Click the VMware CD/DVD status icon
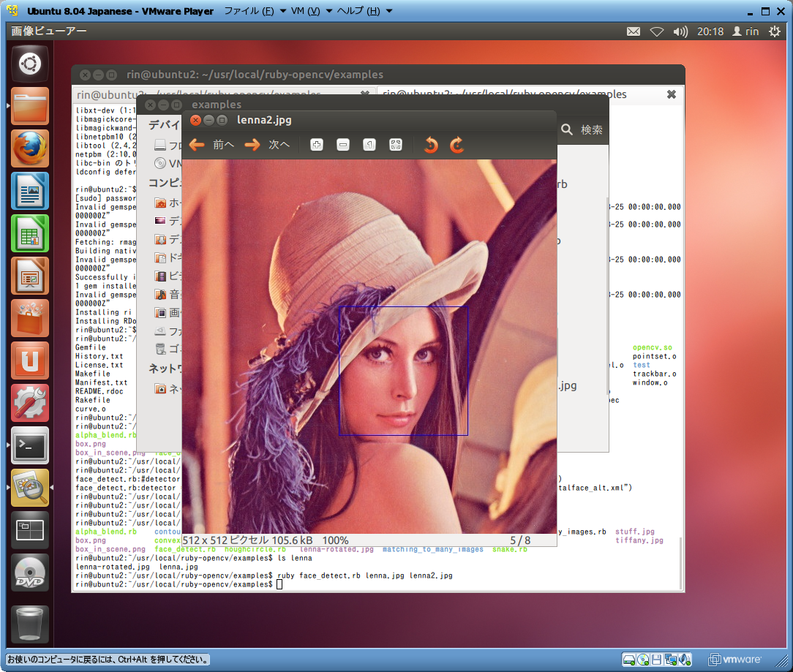The height and width of the screenshot is (672, 793). point(643,660)
